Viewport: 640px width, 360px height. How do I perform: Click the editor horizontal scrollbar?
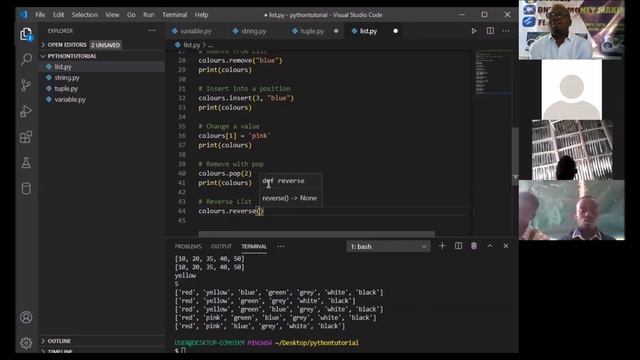coord(316,234)
